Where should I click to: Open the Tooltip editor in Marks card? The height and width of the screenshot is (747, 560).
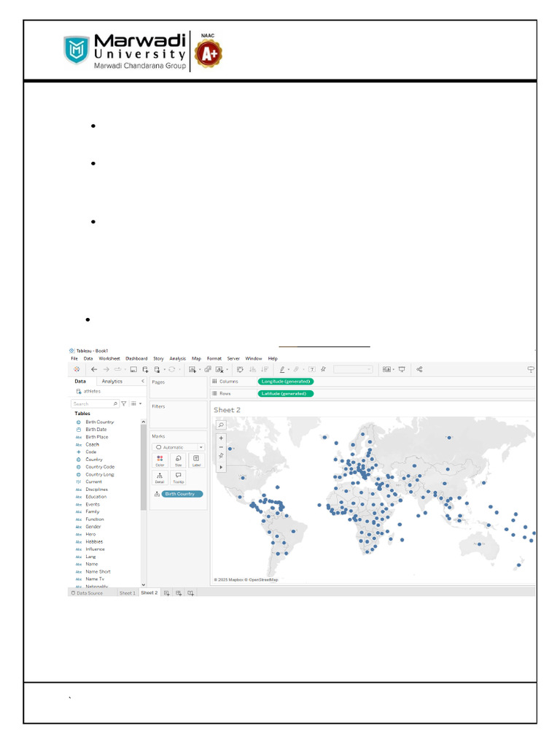point(178,477)
